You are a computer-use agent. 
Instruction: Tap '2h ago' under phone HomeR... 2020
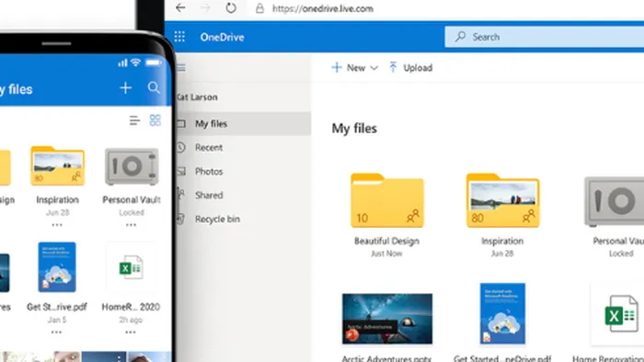[x=131, y=320]
